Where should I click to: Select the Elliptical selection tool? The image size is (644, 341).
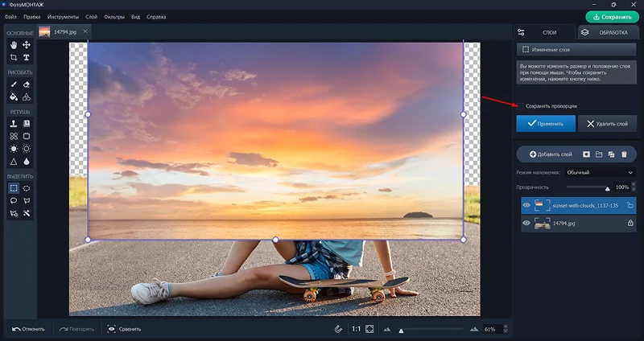(27, 188)
